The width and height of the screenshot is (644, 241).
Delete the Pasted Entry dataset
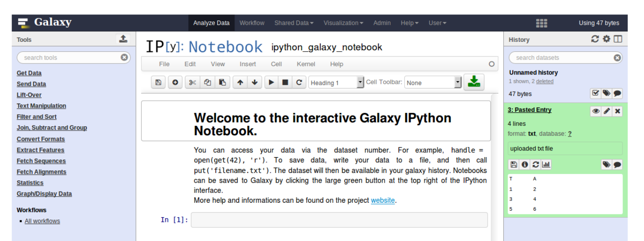coord(617,111)
